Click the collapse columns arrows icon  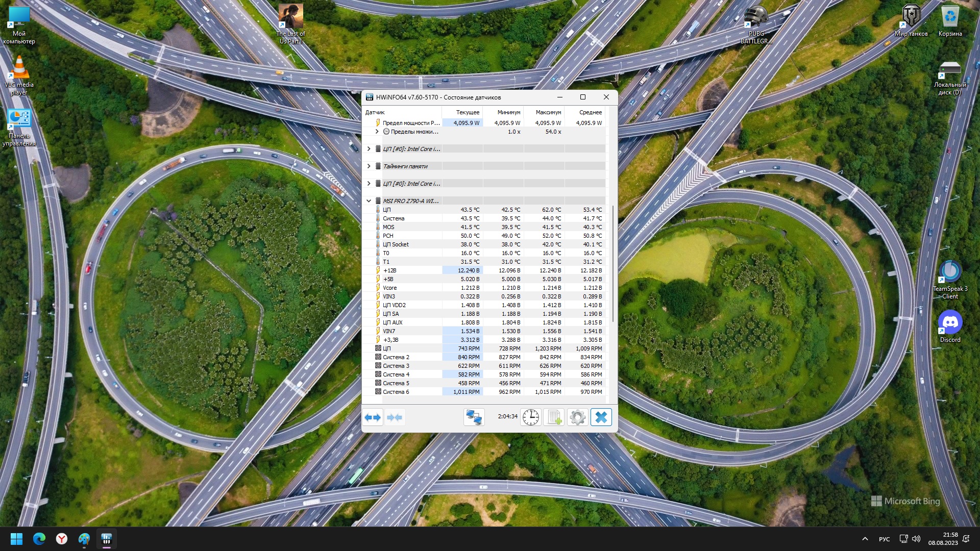(x=395, y=417)
